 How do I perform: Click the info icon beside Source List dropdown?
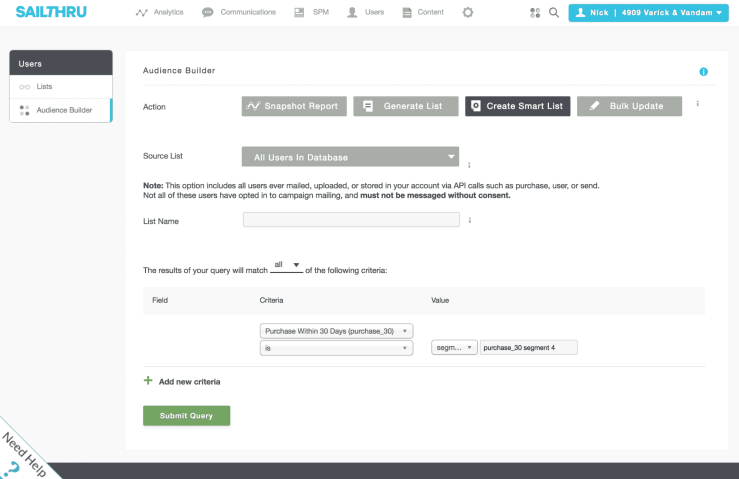click(469, 163)
